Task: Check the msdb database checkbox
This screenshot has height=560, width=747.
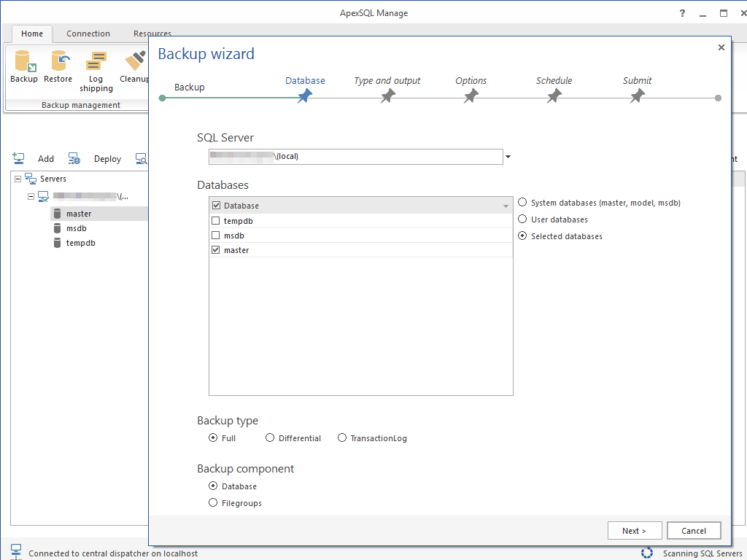Action: pos(216,236)
